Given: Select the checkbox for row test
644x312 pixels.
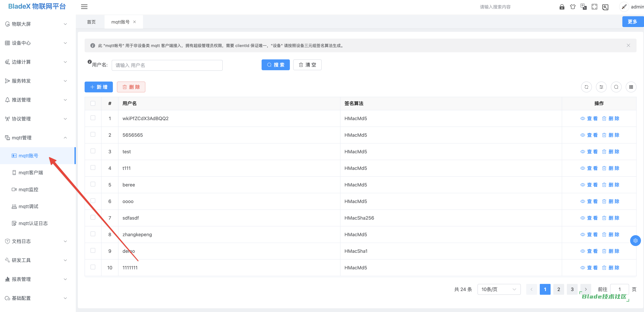Looking at the screenshot, I should coord(93,151).
